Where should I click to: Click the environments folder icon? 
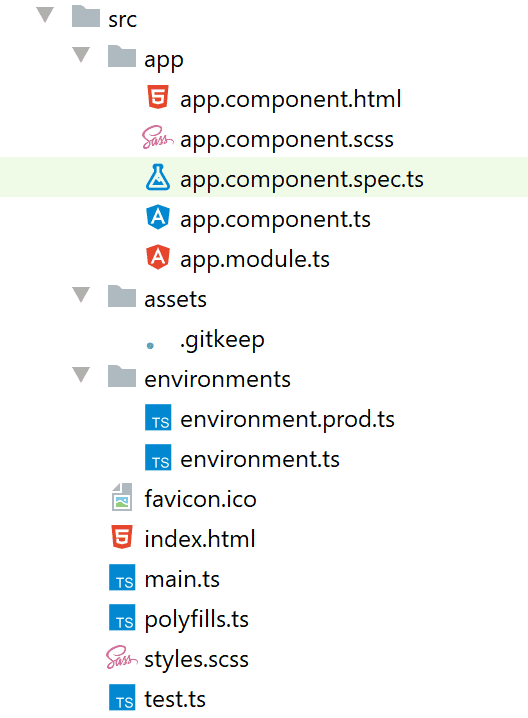(122, 376)
